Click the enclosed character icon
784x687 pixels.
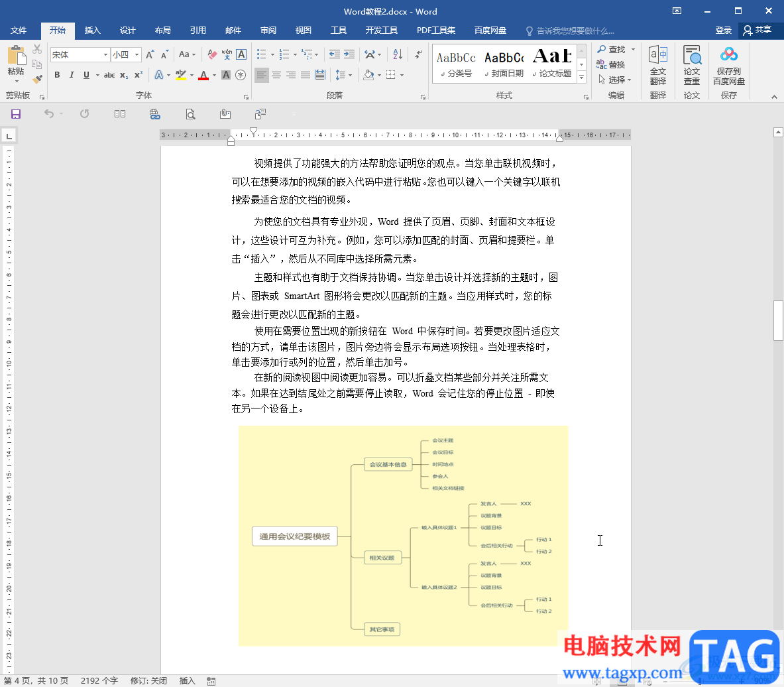tap(241, 75)
